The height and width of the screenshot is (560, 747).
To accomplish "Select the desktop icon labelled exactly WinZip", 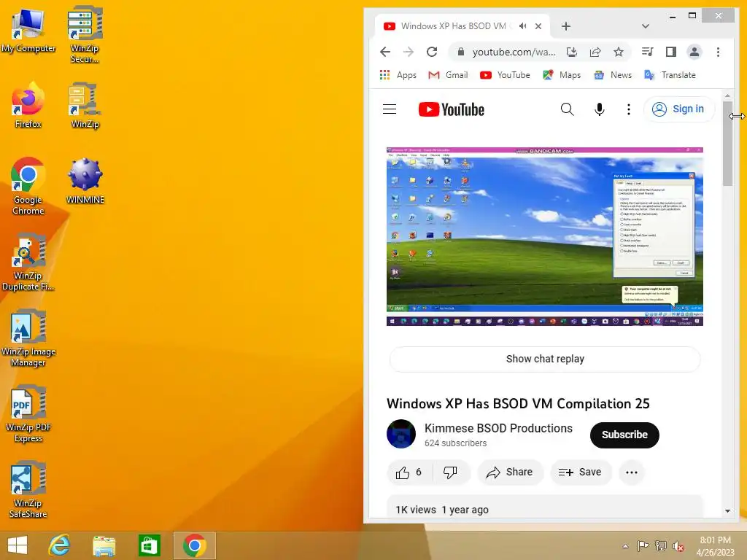I will pos(85,106).
